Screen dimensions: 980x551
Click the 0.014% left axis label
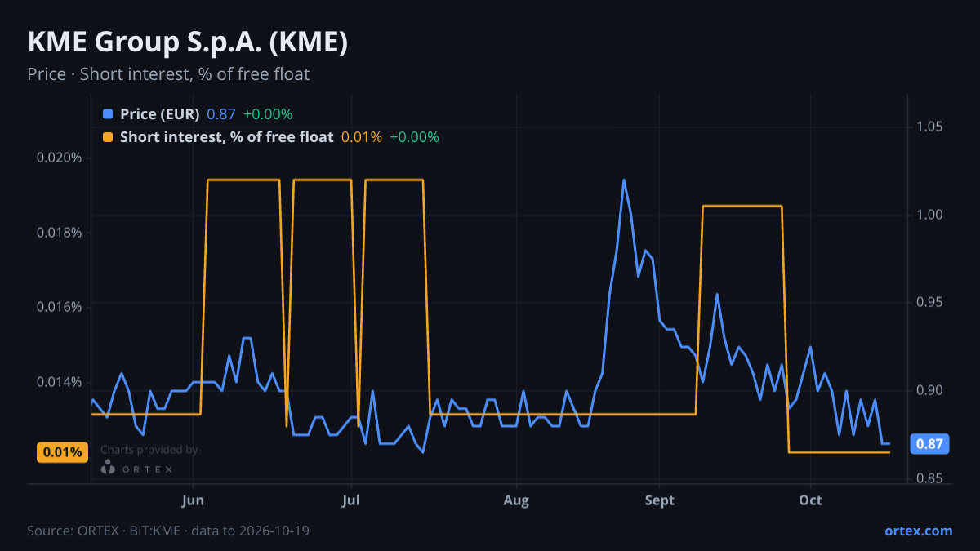(60, 382)
